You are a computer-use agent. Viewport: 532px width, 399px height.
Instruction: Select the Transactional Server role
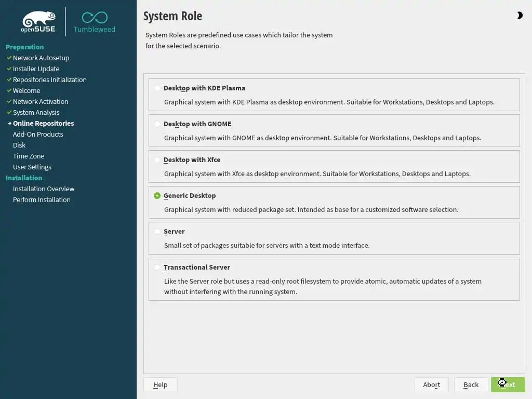tap(157, 268)
